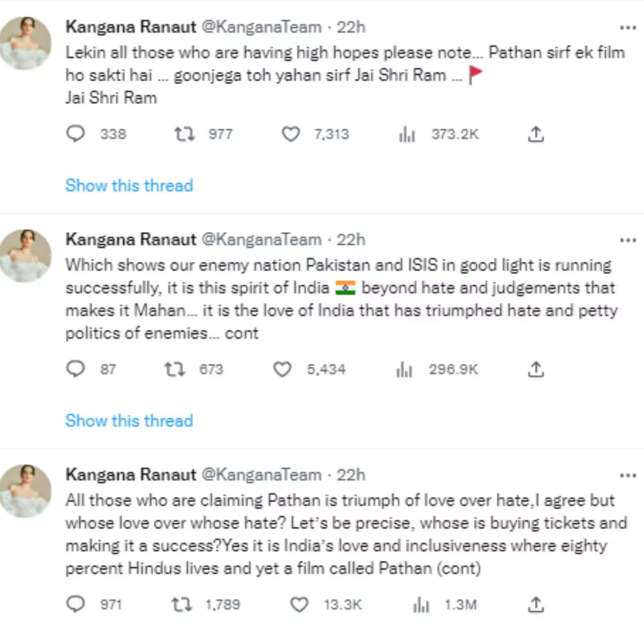
Task: Retweet the 'Lekin all those' tweet
Action: (x=184, y=134)
